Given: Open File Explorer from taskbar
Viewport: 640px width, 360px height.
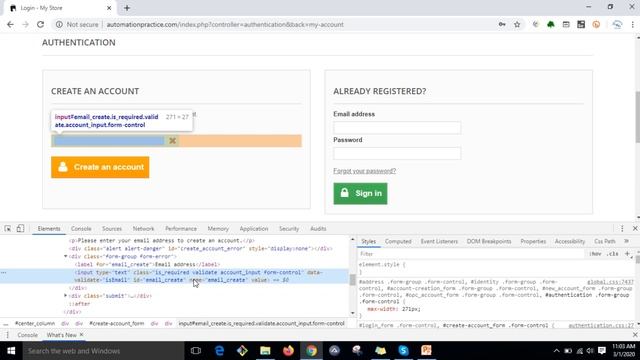Looking at the screenshot, I should point(265,351).
